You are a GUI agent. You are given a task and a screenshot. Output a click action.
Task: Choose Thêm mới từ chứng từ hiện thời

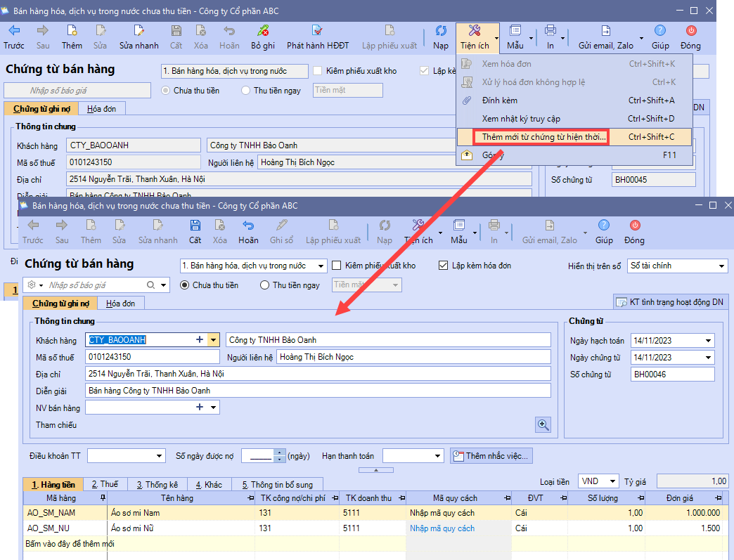[539, 137]
